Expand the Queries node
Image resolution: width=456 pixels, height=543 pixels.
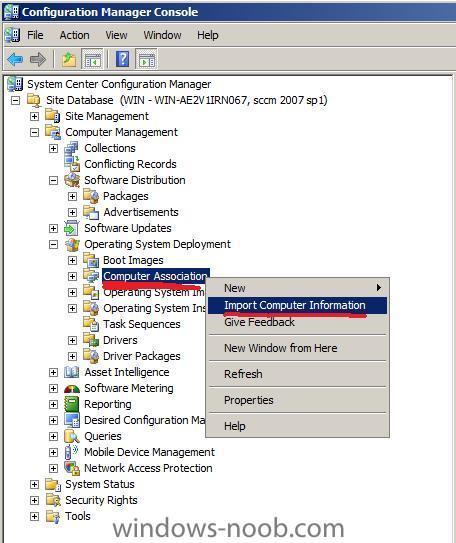pyautogui.click(x=53, y=436)
